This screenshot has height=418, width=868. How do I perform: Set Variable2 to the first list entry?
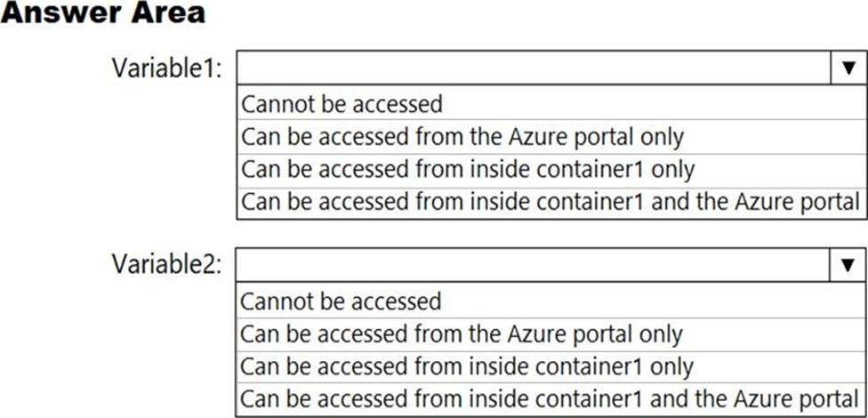click(342, 301)
